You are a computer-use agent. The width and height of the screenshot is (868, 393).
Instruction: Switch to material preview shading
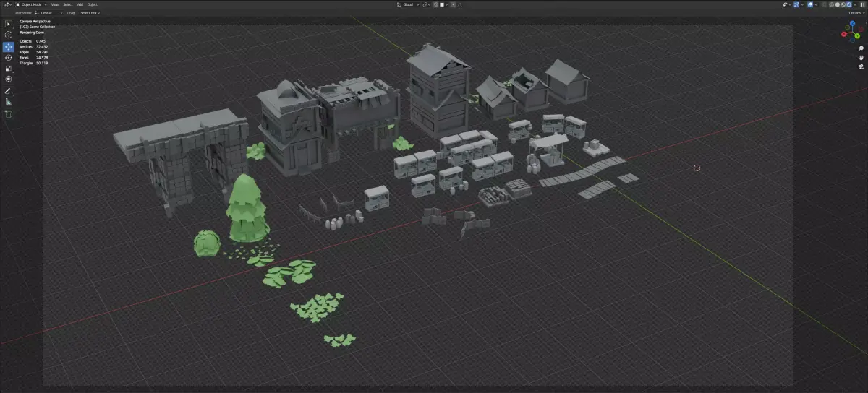point(843,4)
